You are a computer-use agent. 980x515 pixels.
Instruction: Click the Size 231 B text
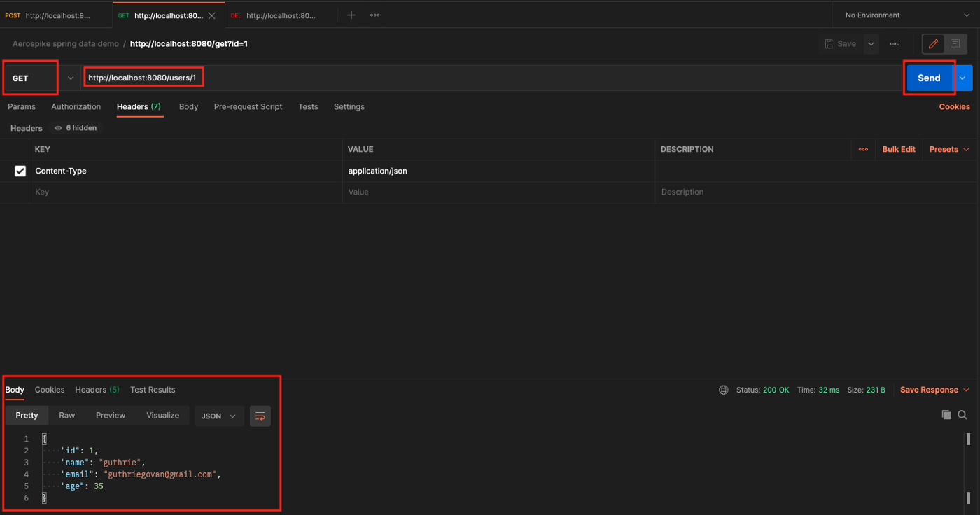866,390
